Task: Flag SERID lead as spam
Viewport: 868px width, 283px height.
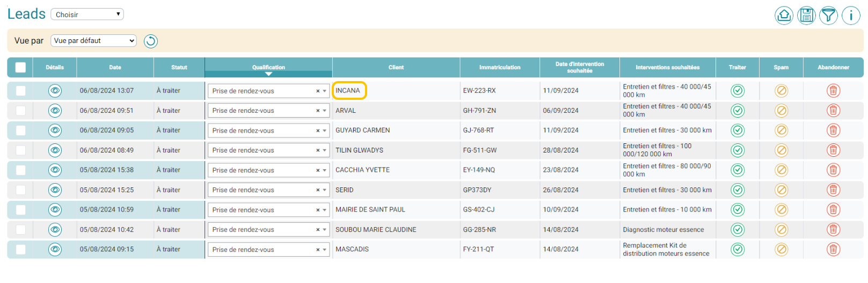Action: 782,190
